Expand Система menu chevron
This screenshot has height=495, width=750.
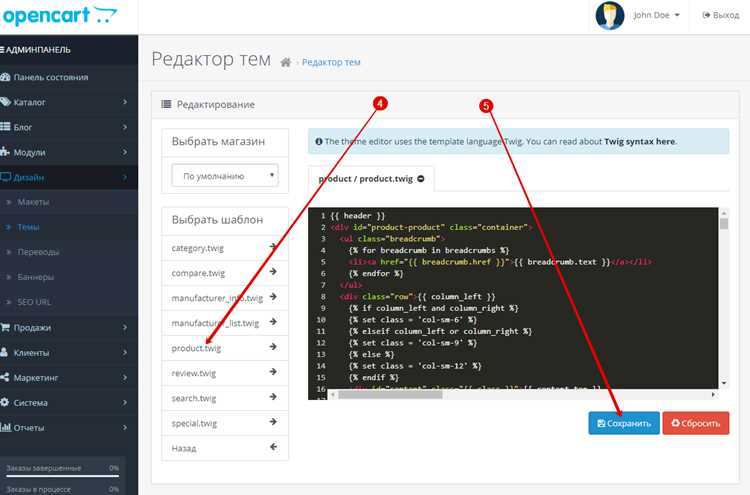125,403
